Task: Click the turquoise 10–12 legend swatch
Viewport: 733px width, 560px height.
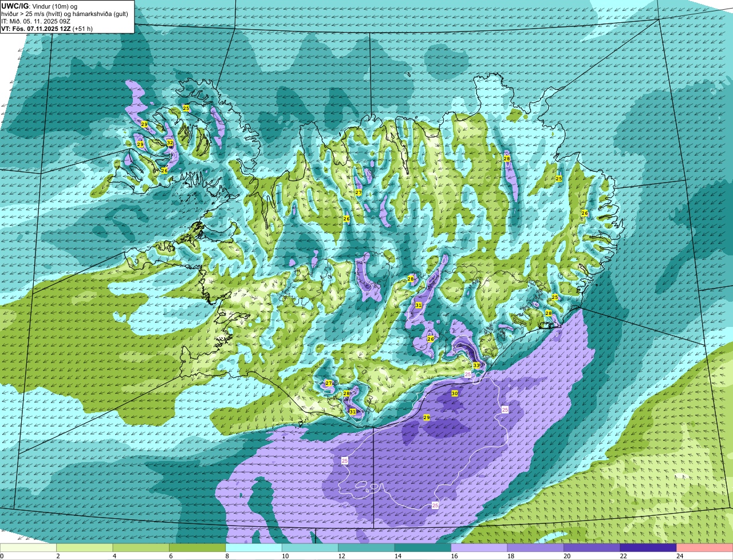Action: (x=310, y=547)
